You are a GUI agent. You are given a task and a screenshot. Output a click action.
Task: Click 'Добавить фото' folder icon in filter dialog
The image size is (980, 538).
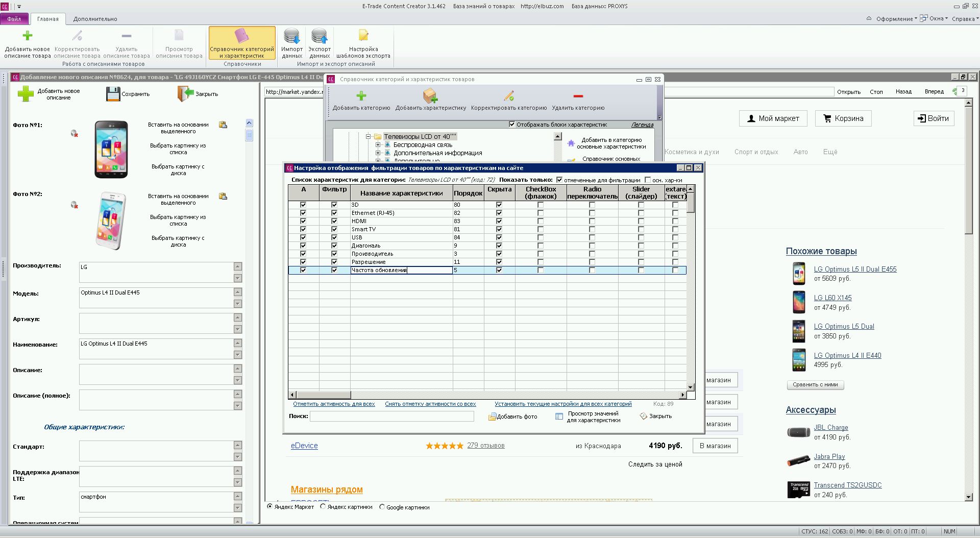pos(492,417)
